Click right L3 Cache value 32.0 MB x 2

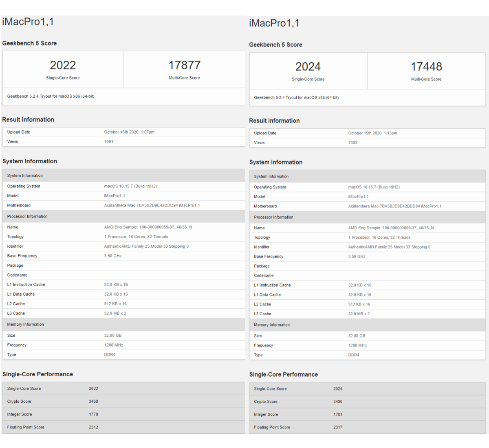[359, 314]
